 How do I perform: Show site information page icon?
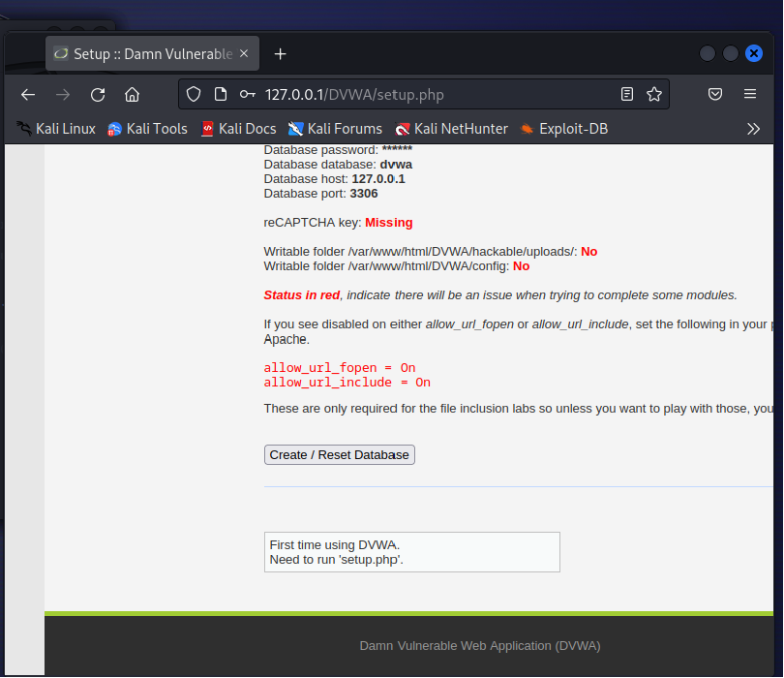221,94
